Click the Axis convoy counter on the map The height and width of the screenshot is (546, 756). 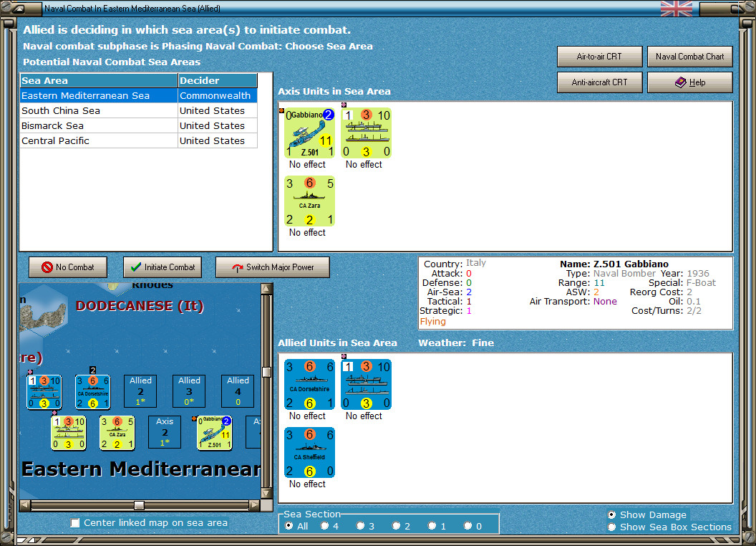[69, 433]
